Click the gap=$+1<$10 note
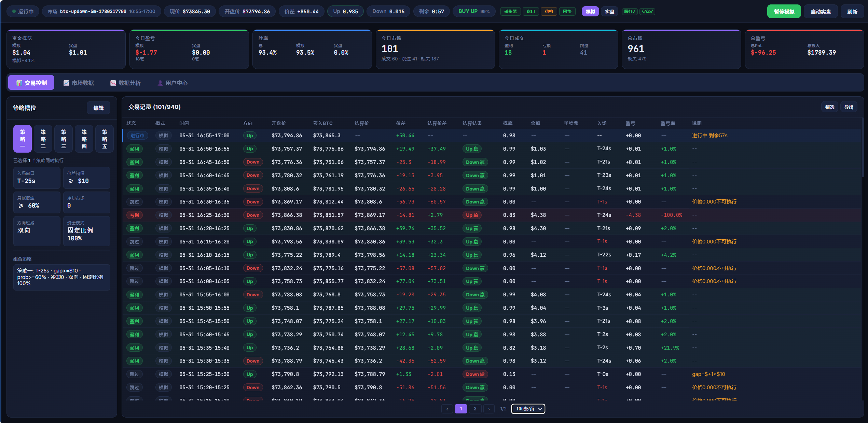 point(708,374)
